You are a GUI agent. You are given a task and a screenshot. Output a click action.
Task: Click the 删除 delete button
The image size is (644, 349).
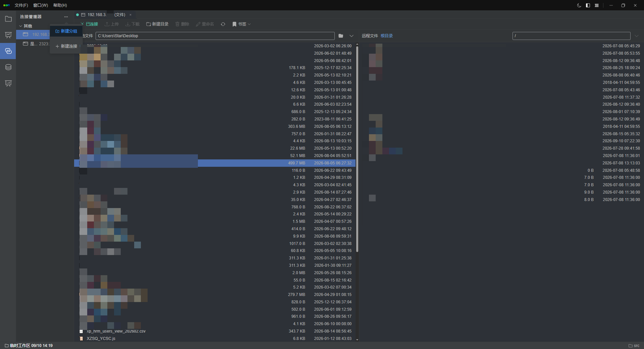pyautogui.click(x=182, y=24)
